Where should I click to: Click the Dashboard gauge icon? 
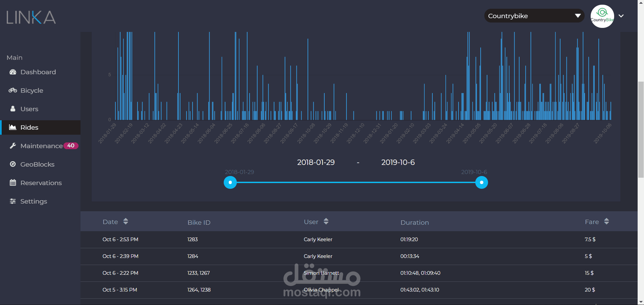(x=13, y=72)
